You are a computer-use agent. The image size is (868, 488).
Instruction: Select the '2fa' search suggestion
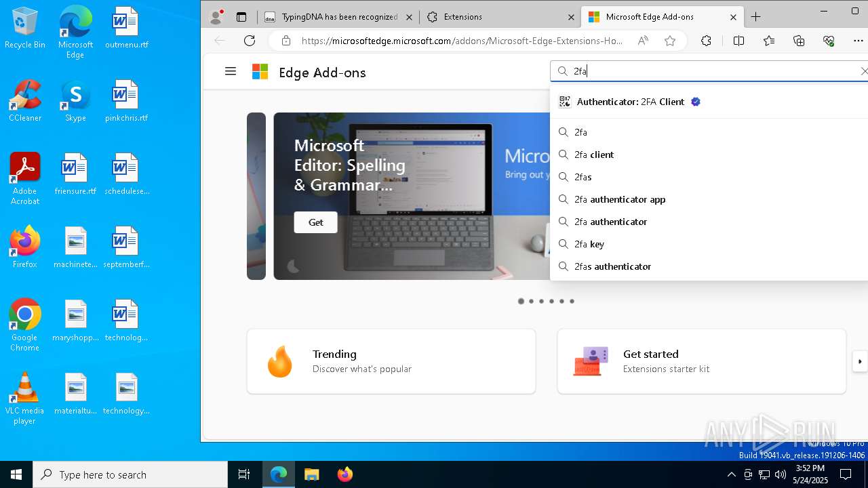[709, 132]
